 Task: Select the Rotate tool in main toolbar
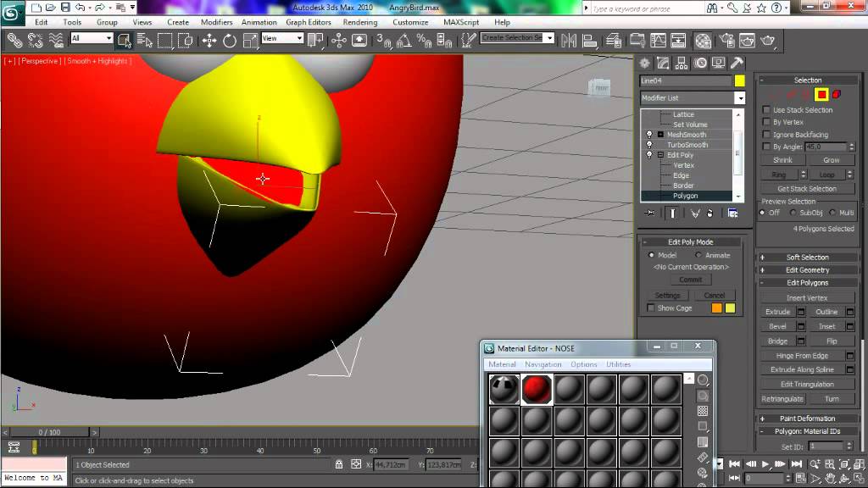[230, 41]
